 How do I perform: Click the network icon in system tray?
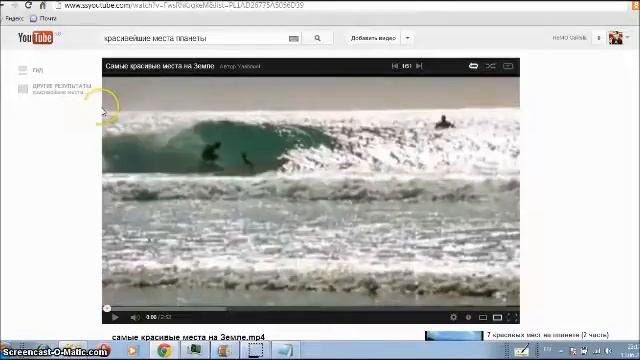pos(597,351)
